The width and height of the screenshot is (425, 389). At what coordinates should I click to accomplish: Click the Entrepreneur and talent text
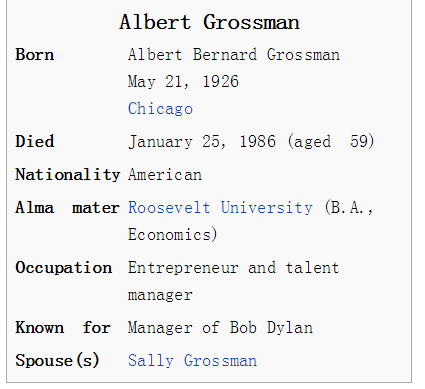click(233, 268)
